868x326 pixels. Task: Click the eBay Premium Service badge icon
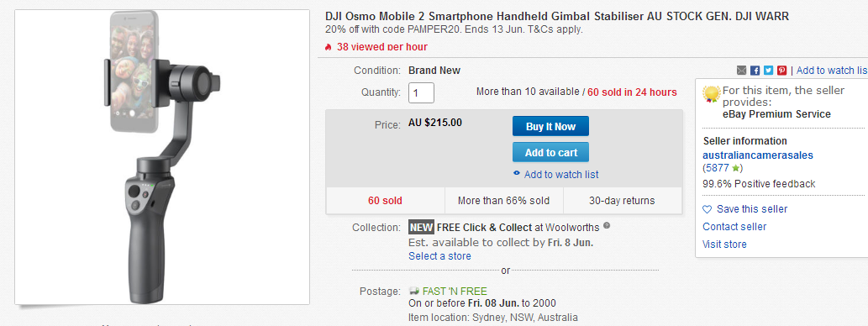coord(712,95)
